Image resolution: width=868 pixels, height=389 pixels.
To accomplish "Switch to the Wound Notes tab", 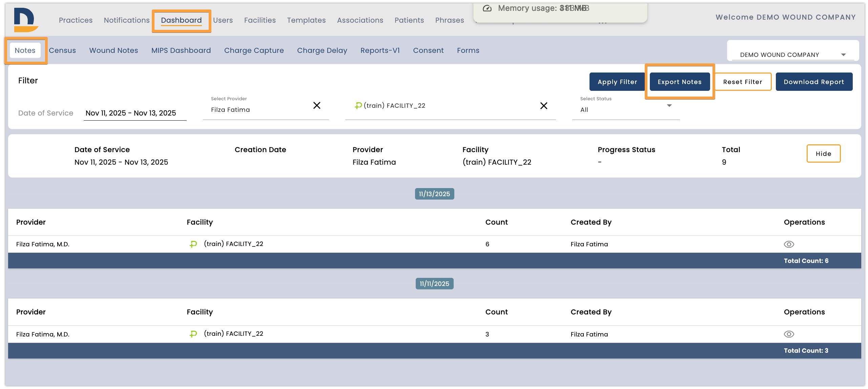I will tap(113, 50).
